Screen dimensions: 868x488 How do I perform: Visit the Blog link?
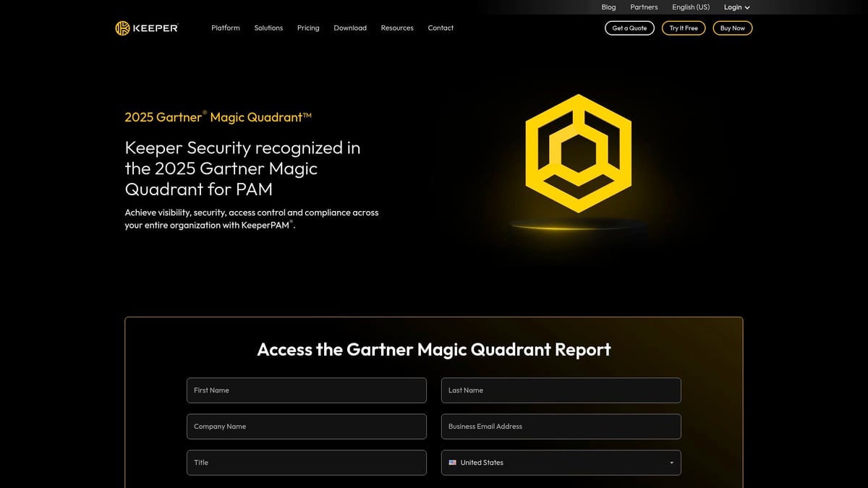608,7
